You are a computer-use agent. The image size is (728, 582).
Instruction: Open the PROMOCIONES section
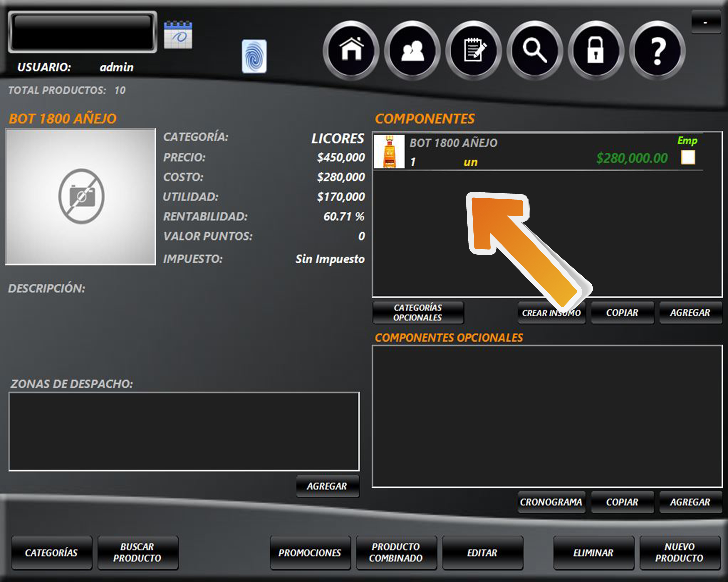click(310, 553)
